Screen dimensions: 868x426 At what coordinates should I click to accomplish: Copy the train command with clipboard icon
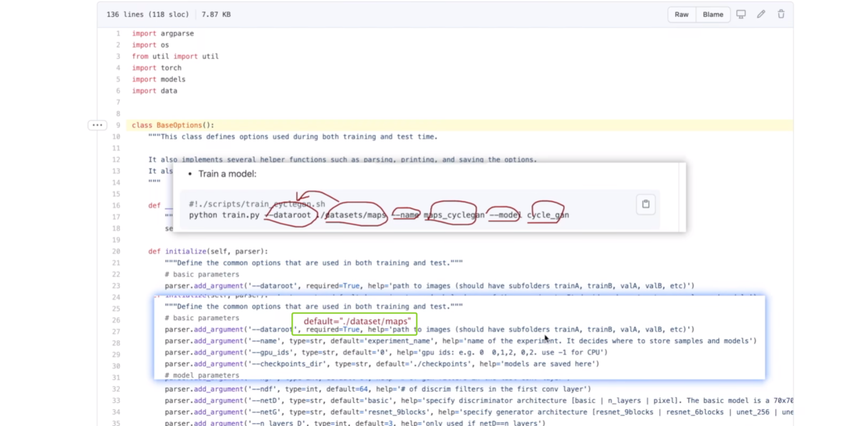coord(646,204)
